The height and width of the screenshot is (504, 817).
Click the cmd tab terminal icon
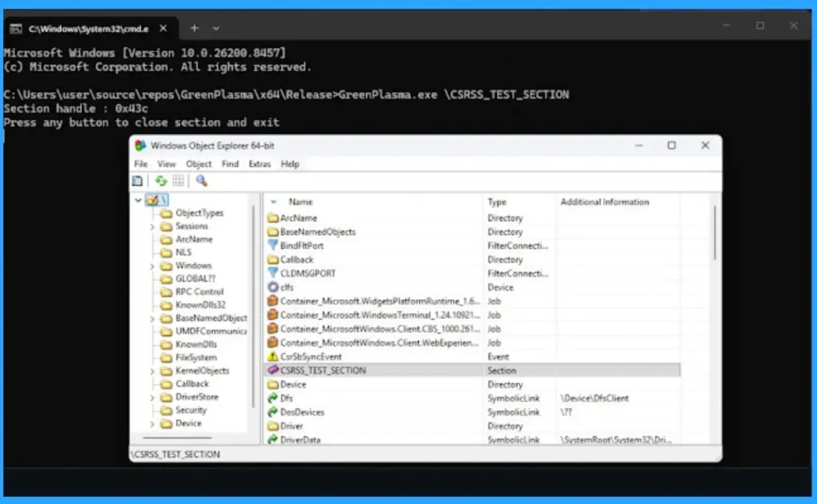pyautogui.click(x=16, y=29)
